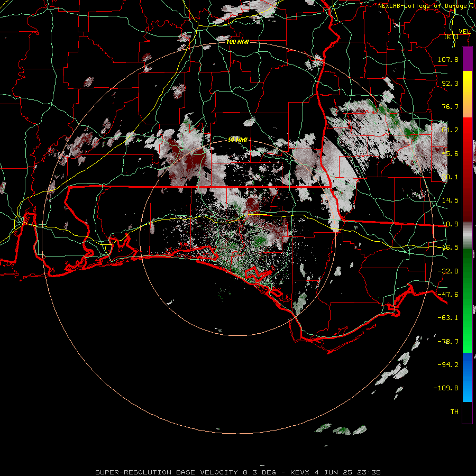This screenshot has height=476, width=476.
Task: Click the 50 NMI range ring label
Action: (x=237, y=140)
